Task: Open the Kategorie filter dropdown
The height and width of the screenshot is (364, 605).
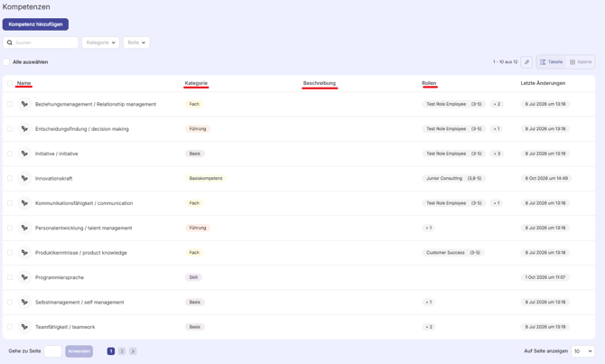Action: pos(101,42)
